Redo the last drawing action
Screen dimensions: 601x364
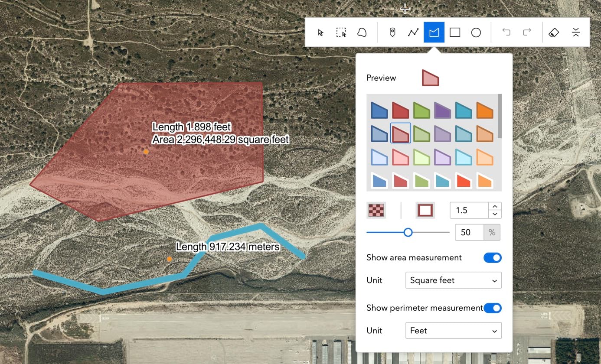click(527, 32)
